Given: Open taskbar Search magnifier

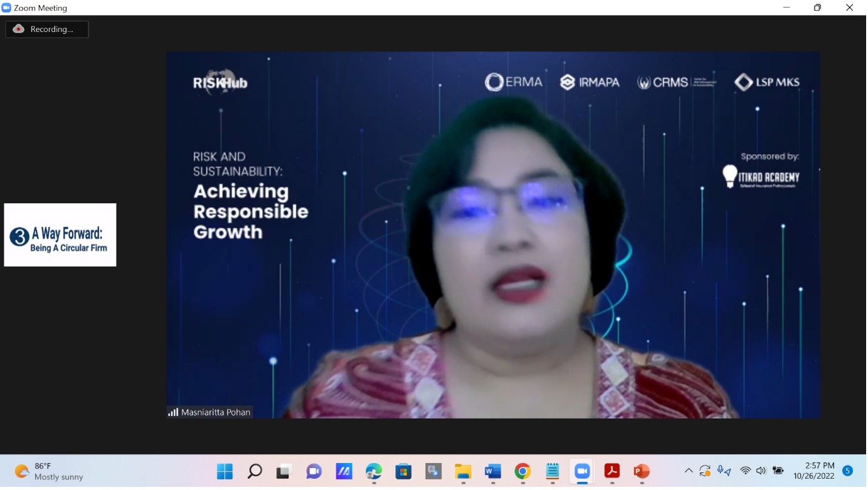Looking at the screenshot, I should pyautogui.click(x=255, y=471).
